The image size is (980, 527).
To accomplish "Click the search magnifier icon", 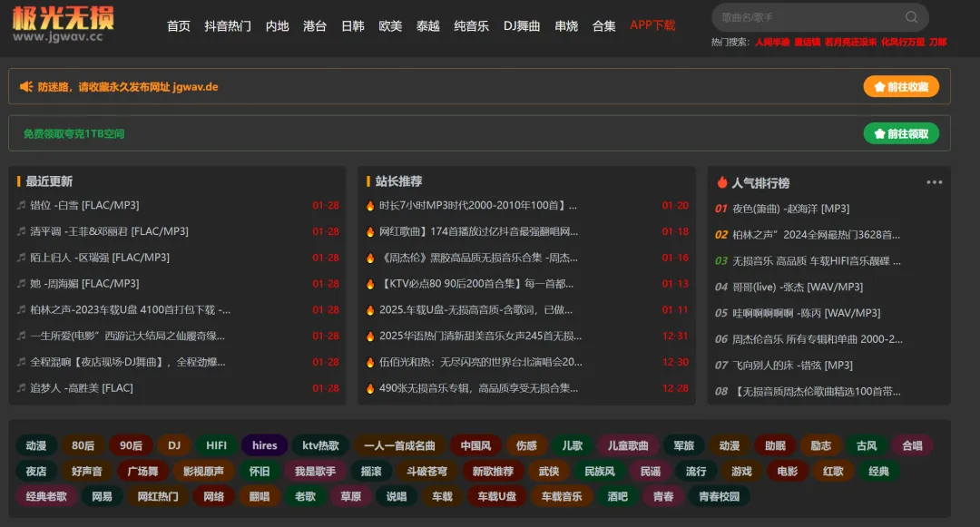I will [911, 17].
